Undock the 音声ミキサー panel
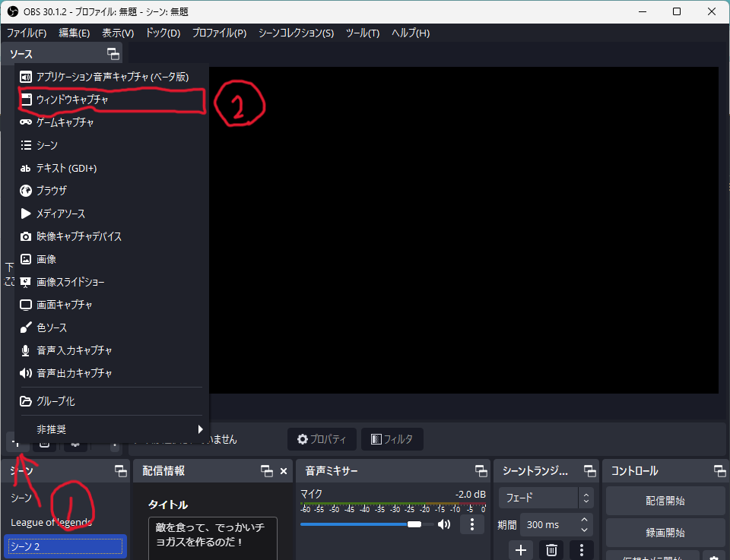Viewport: 730px width, 560px height. (x=481, y=471)
